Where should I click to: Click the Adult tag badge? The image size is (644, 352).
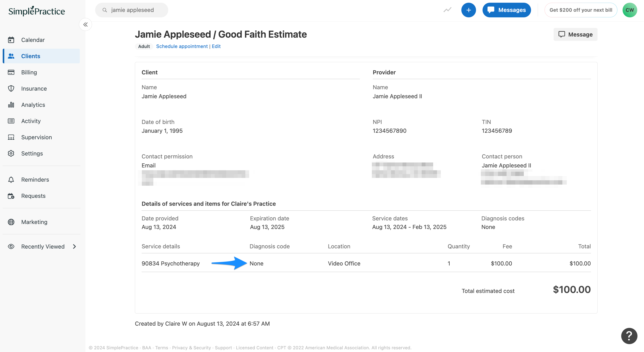click(x=144, y=46)
